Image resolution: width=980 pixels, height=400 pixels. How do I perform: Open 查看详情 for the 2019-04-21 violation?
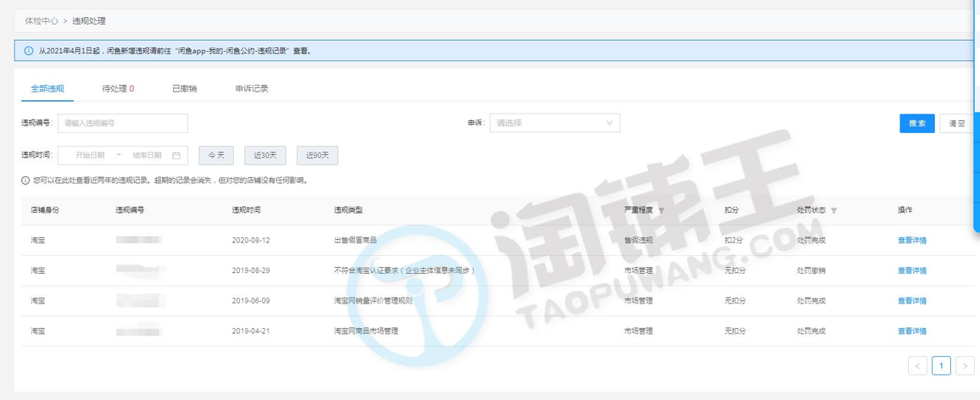tap(912, 331)
